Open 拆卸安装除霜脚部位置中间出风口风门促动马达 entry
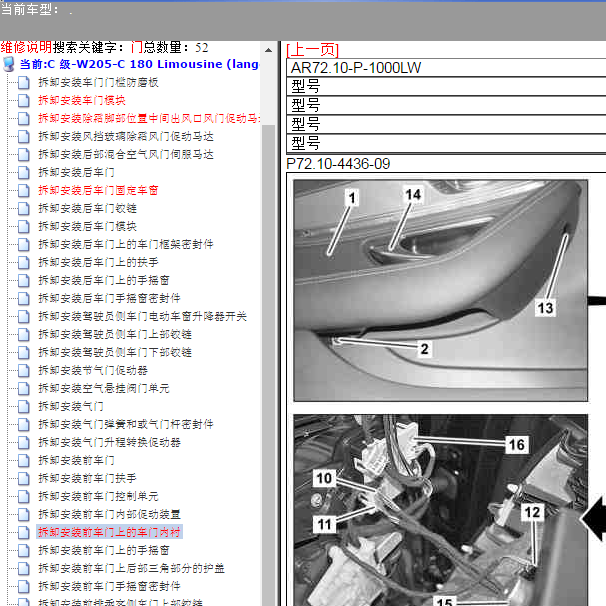Image resolution: width=606 pixels, height=606 pixels. (x=149, y=118)
